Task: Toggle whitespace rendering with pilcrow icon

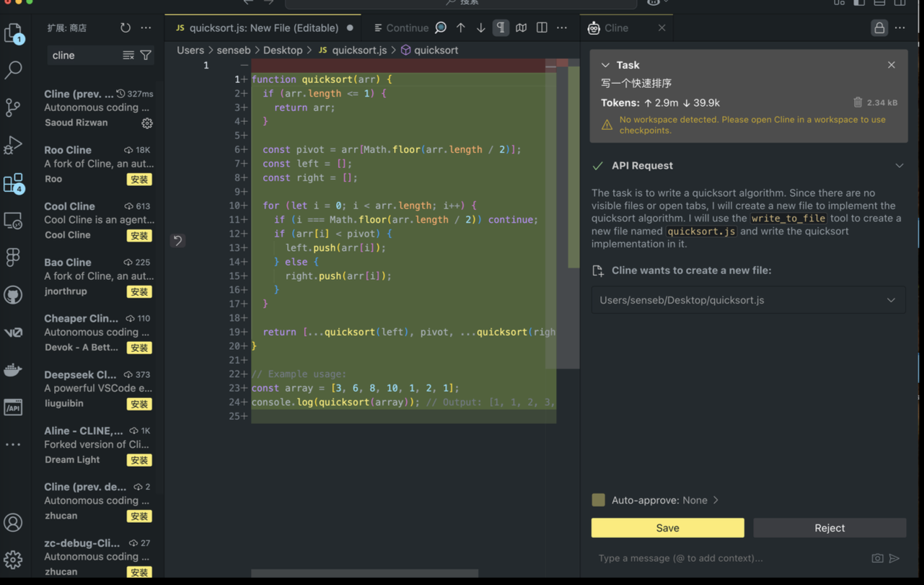Action: 501,28
